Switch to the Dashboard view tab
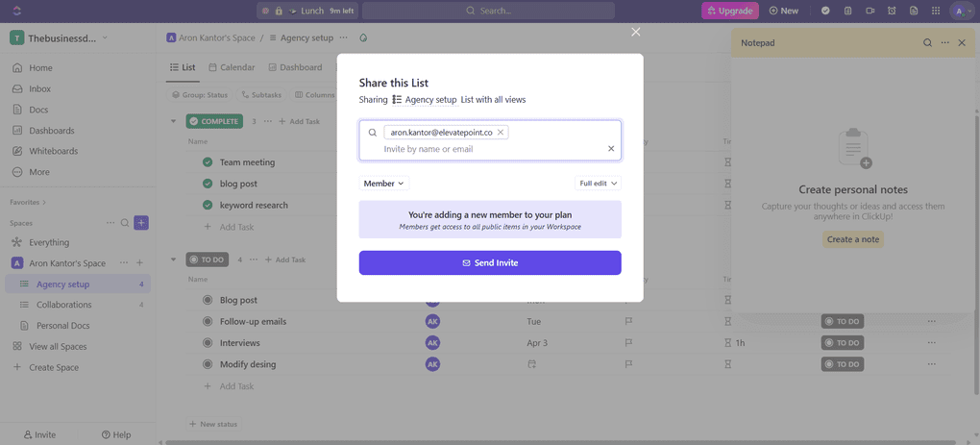This screenshot has width=980, height=445. pos(295,67)
